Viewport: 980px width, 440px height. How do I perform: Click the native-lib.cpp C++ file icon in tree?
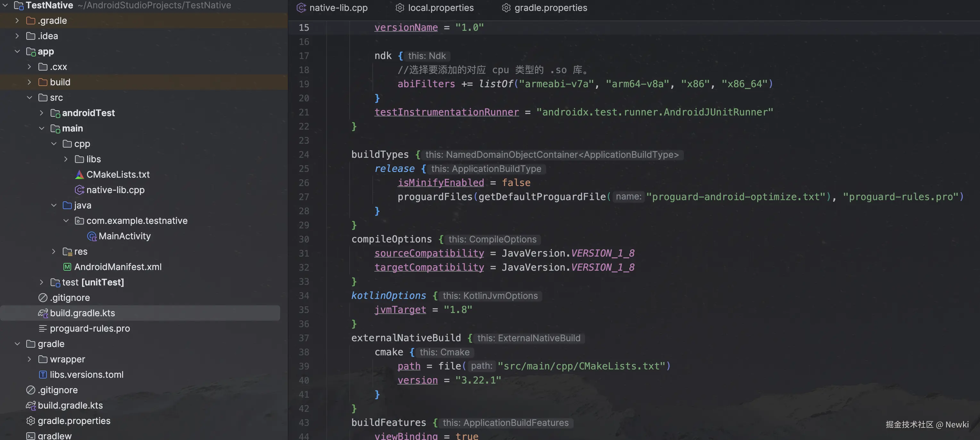(79, 190)
